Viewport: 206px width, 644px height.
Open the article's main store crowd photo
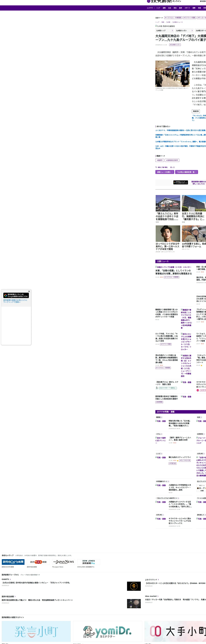tap(173, 74)
